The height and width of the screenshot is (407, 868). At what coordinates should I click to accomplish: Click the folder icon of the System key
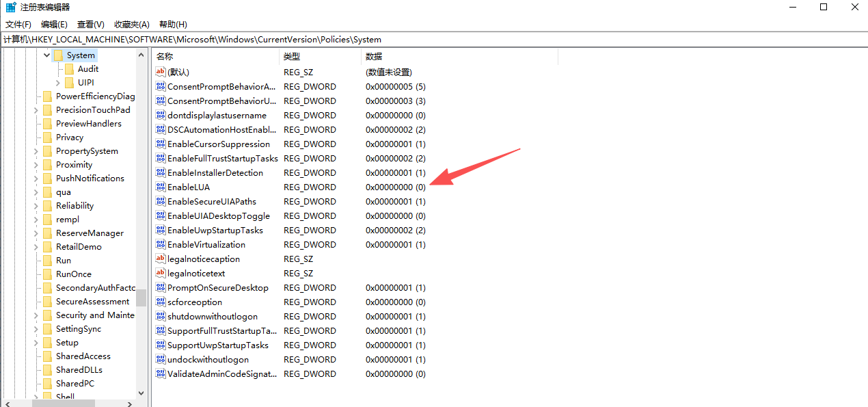coord(58,55)
